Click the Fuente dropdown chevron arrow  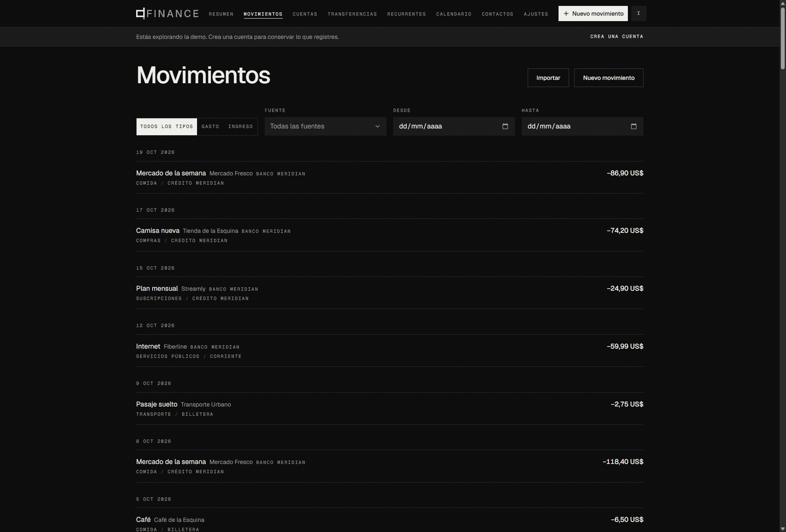coord(378,126)
